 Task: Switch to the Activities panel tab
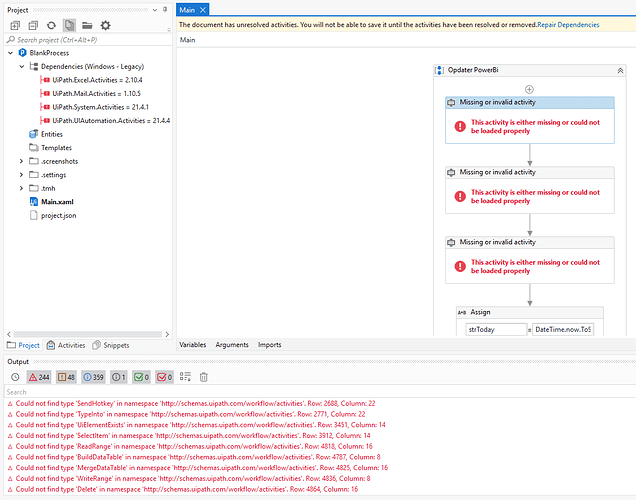66,345
